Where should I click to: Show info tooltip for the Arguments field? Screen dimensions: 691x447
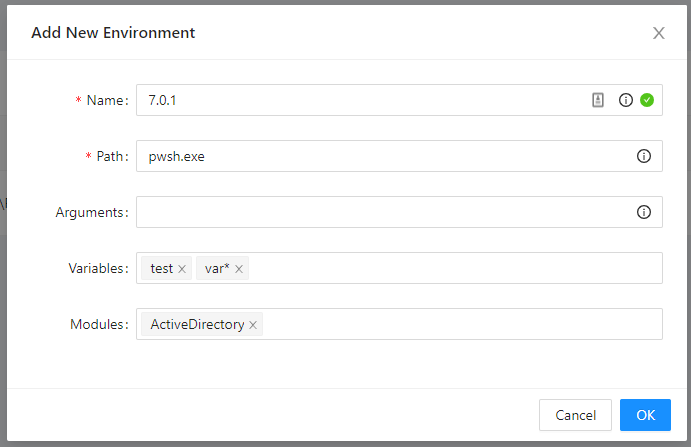point(643,212)
